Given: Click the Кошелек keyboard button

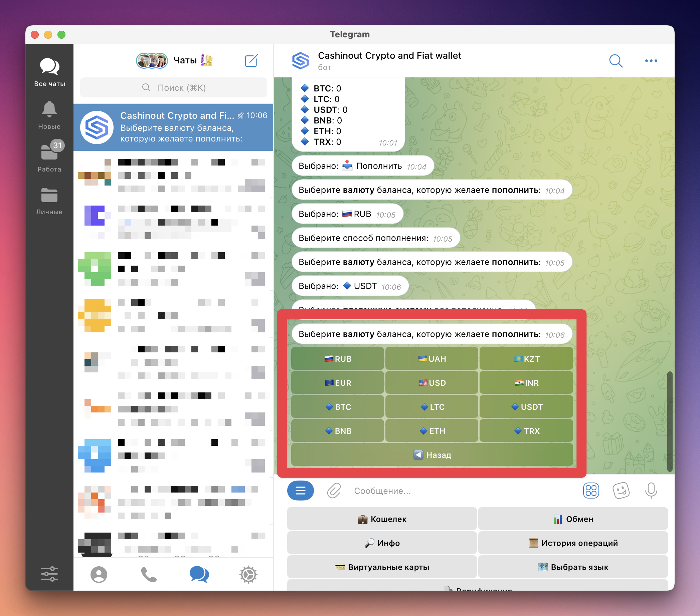Looking at the screenshot, I should tap(382, 519).
